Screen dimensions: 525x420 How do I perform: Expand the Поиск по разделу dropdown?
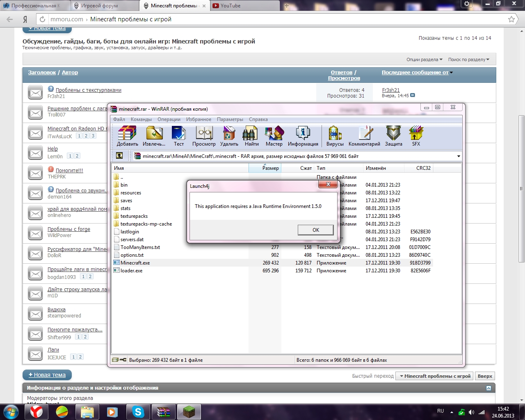tap(469, 59)
